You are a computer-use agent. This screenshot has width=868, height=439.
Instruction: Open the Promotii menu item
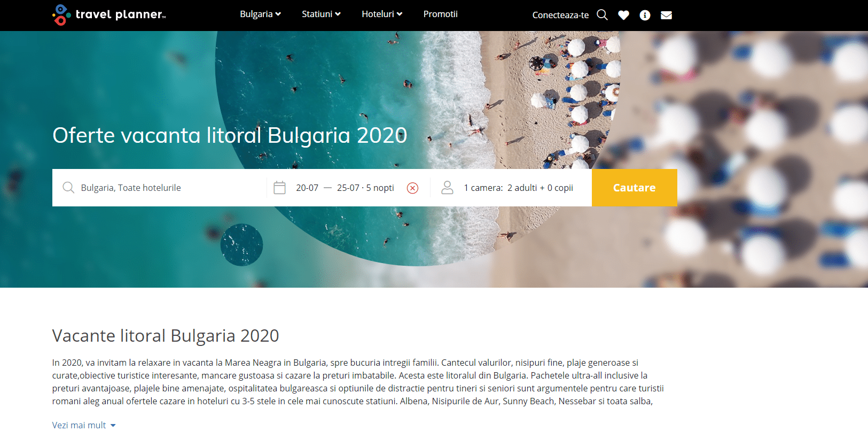pyautogui.click(x=440, y=14)
